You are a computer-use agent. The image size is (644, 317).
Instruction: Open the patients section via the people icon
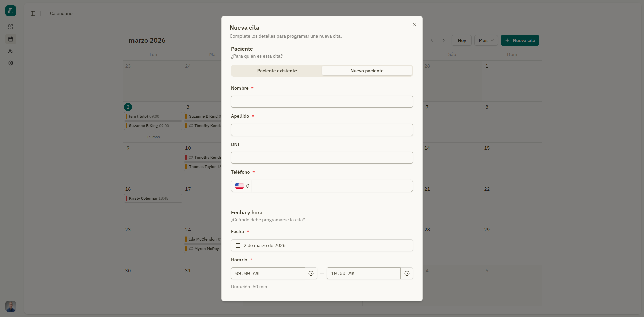11,51
